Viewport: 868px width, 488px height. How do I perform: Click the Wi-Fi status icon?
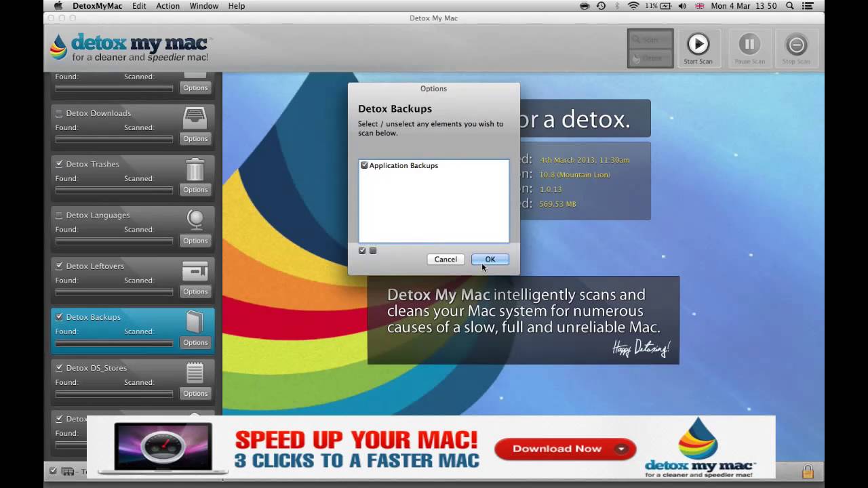(633, 6)
